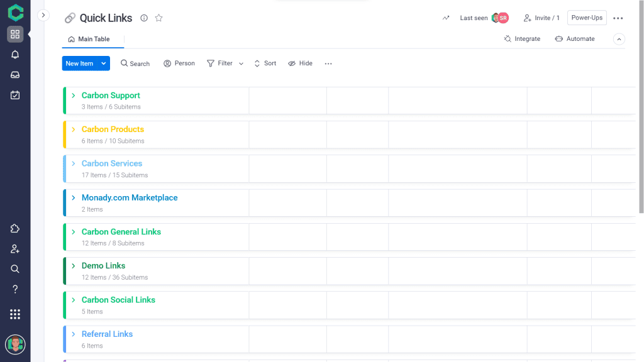Click the Demo Links group title

104,266
